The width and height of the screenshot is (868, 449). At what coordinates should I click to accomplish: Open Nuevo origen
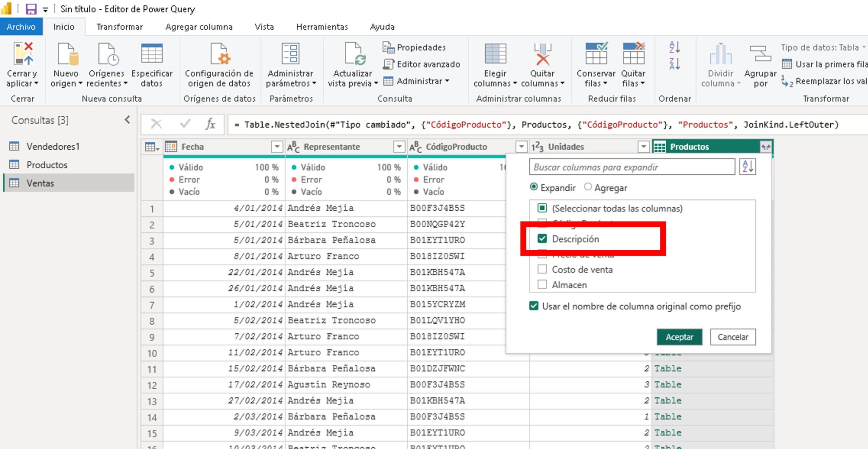click(x=66, y=66)
